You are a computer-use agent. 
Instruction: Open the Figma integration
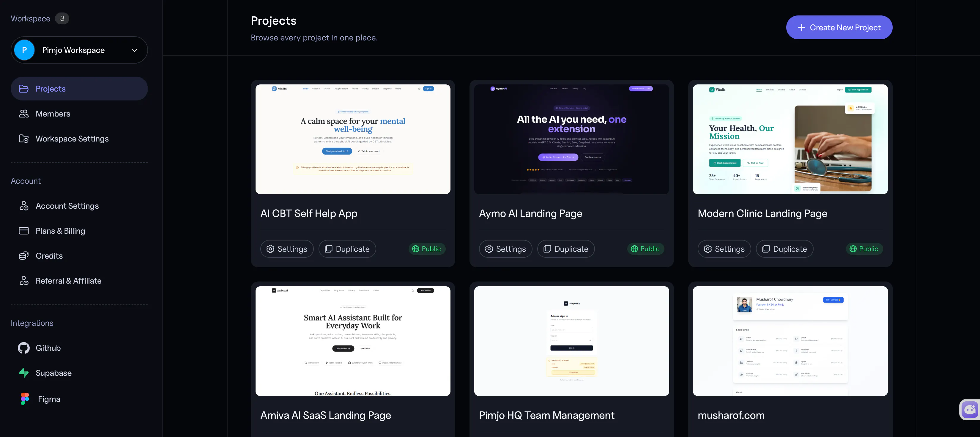point(79,399)
